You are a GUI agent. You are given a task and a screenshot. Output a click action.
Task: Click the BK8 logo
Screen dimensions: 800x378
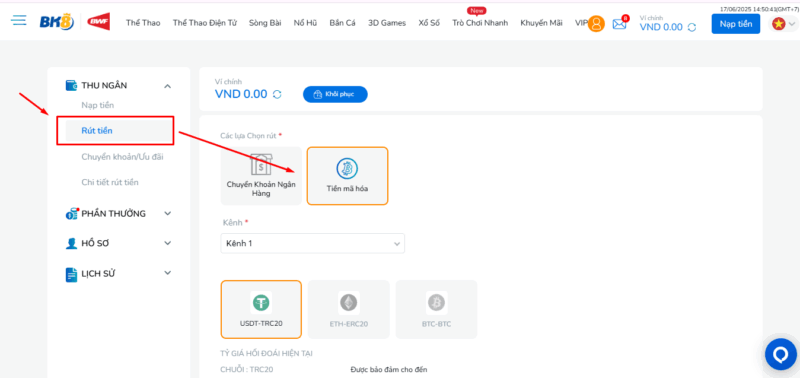[x=57, y=22]
